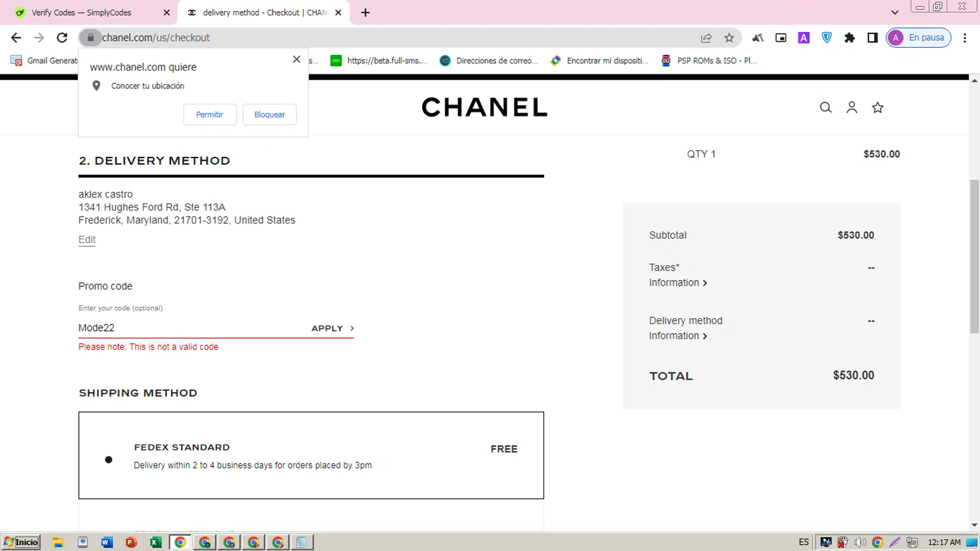Click the picture-in-picture extension icon
Viewport: 980px width, 551px height.
pyautogui.click(x=781, y=38)
